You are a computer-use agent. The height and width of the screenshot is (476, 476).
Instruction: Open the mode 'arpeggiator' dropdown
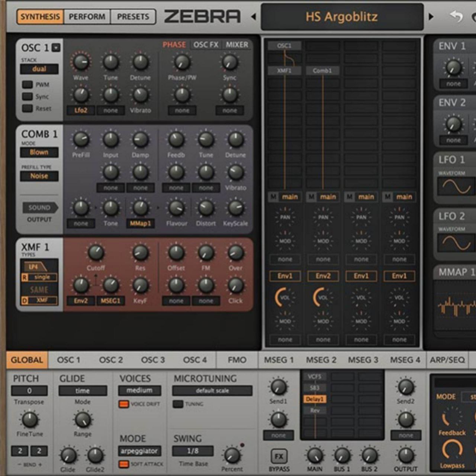139,451
